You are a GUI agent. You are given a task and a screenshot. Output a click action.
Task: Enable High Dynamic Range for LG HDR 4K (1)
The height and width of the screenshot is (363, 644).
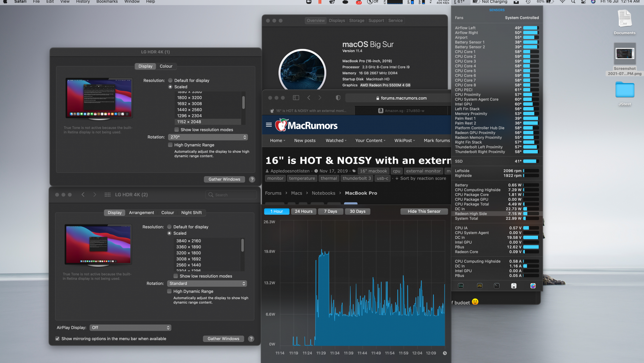pos(170,145)
